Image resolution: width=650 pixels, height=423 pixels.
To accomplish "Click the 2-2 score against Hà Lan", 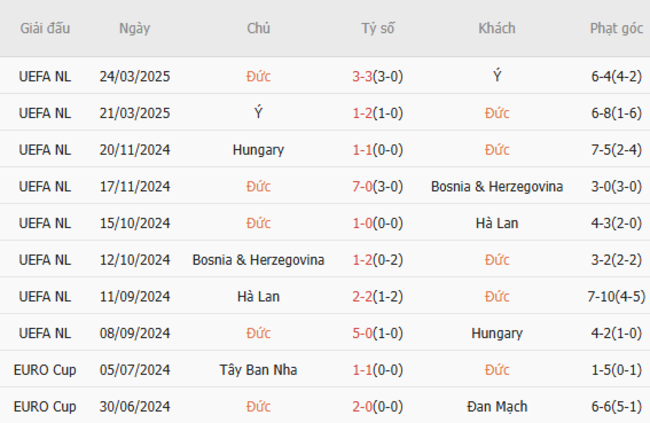I will point(363,297).
